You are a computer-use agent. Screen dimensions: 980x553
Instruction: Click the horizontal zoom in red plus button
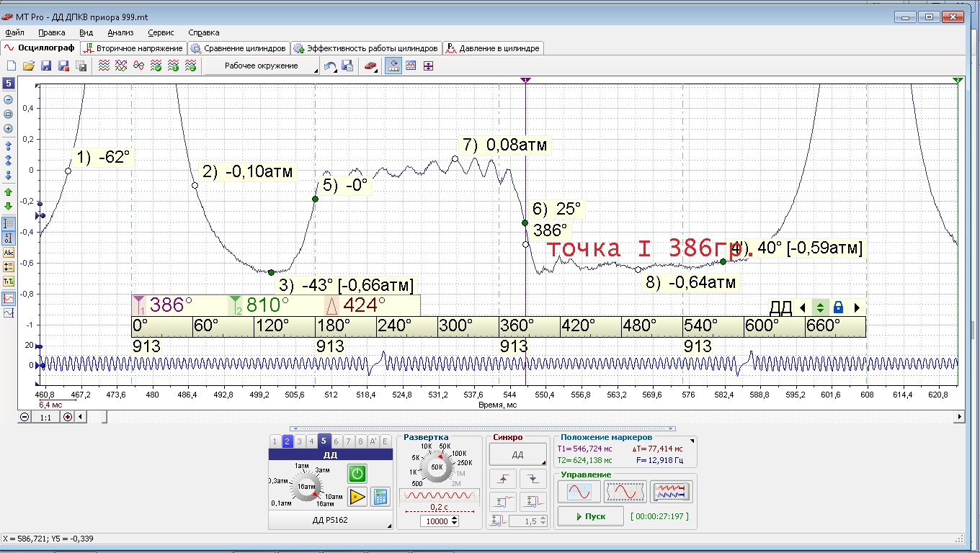tap(68, 417)
